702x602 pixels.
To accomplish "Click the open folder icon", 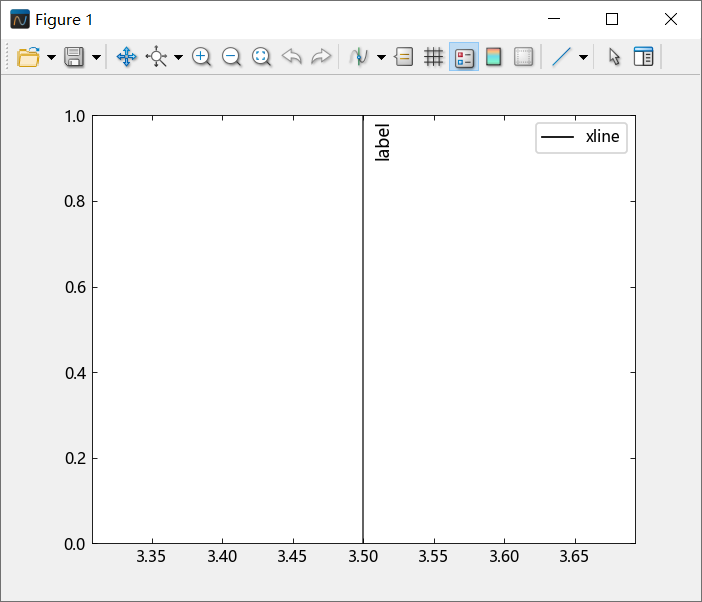I will coord(28,57).
